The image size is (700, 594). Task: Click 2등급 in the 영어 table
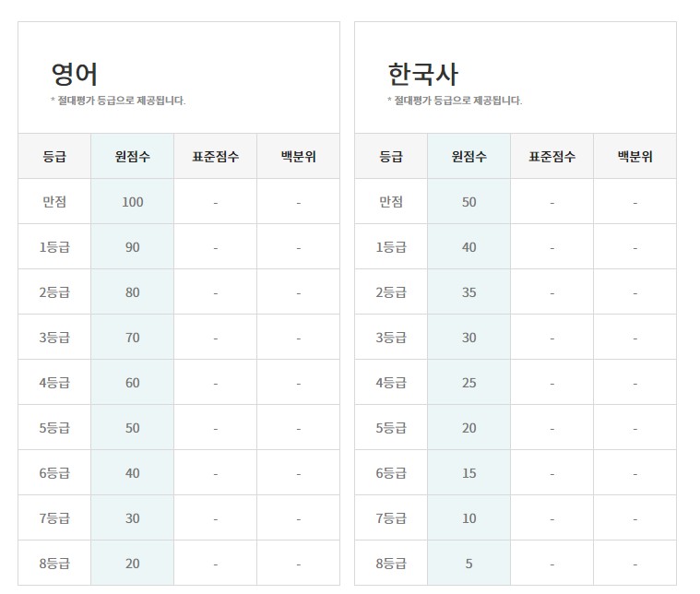pyautogui.click(x=54, y=292)
